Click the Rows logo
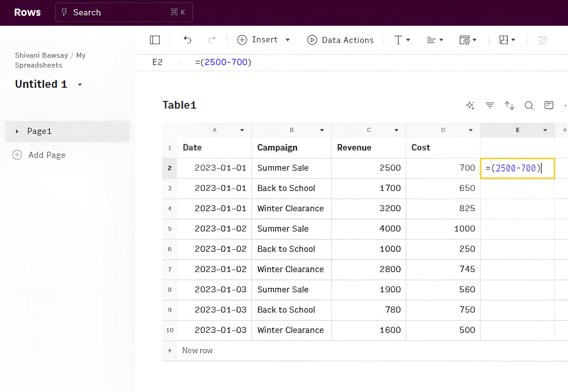Image resolution: width=568 pixels, height=392 pixels. pos(27,12)
